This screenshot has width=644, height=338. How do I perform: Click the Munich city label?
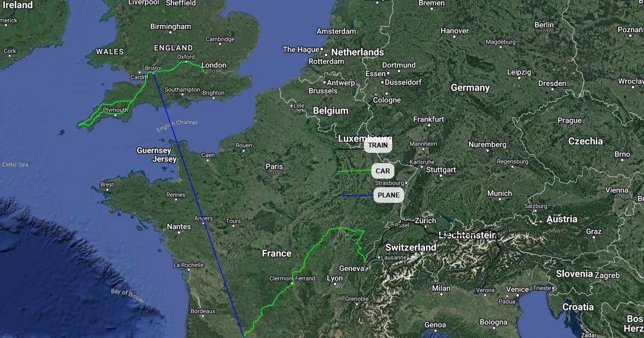pos(500,193)
